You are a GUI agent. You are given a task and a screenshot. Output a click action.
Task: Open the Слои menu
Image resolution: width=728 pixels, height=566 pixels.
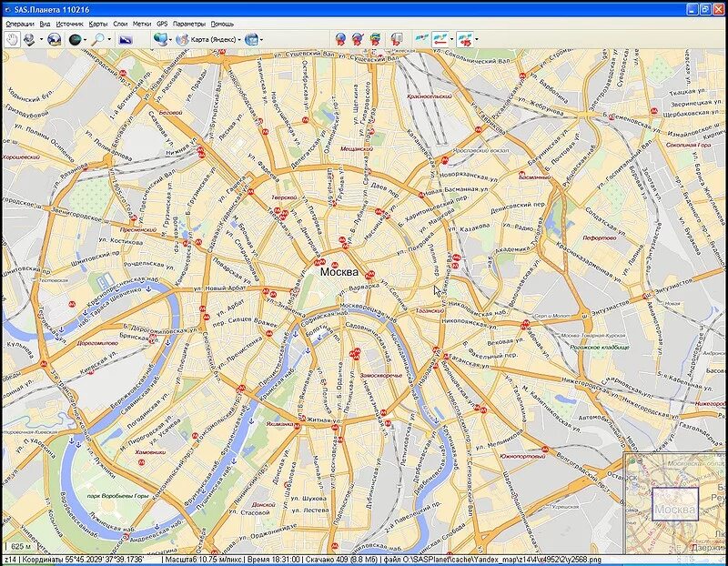point(120,24)
